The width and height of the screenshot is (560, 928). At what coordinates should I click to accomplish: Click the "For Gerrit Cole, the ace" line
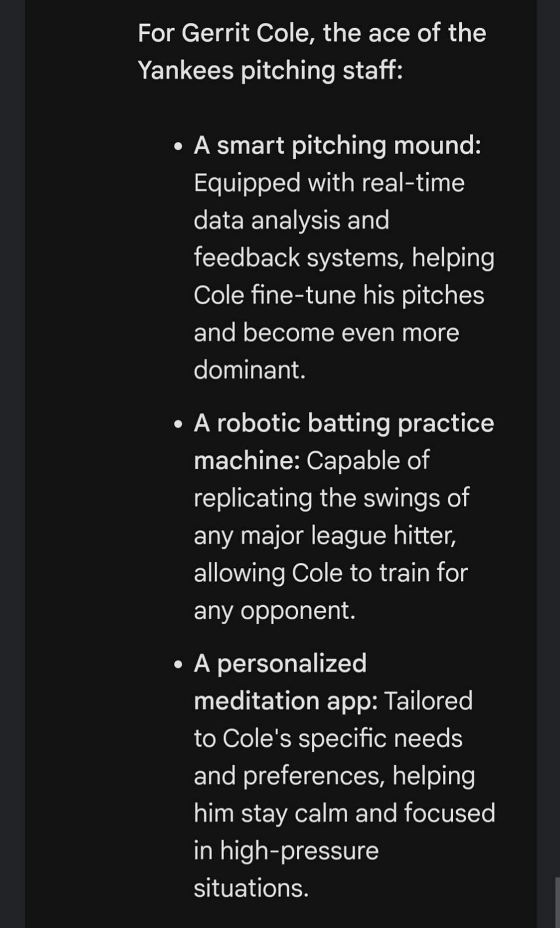[312, 33]
